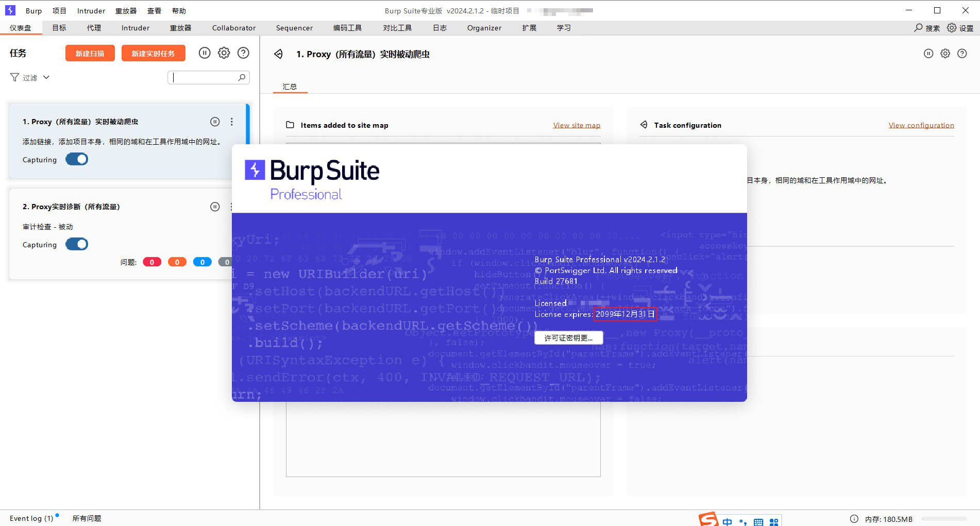Switch to the Collaborator tab
Viewport: 980px width, 526px height.
[234, 28]
